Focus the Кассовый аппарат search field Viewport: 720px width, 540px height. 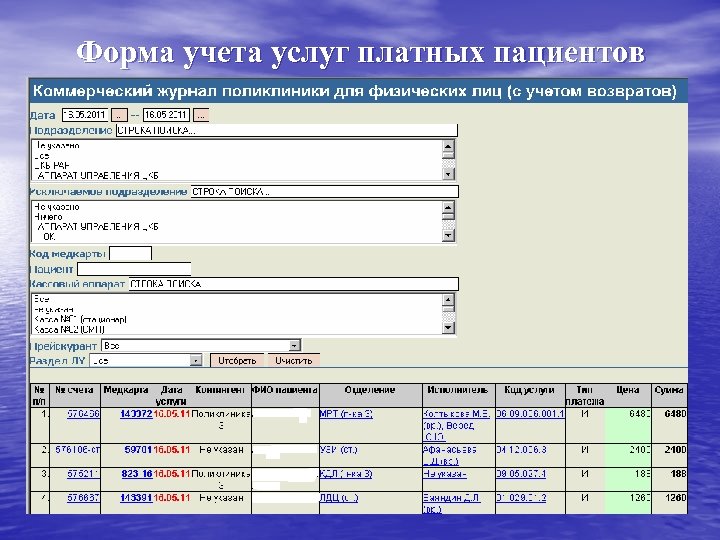click(294, 284)
